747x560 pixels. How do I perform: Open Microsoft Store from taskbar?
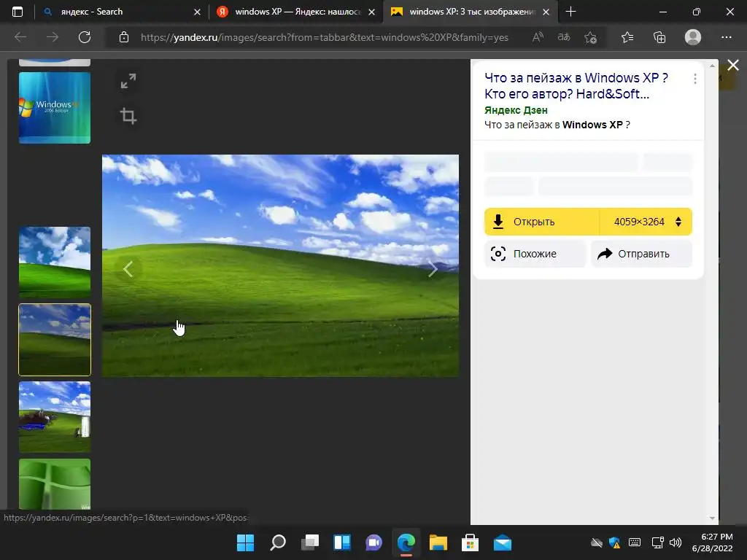pos(471,542)
